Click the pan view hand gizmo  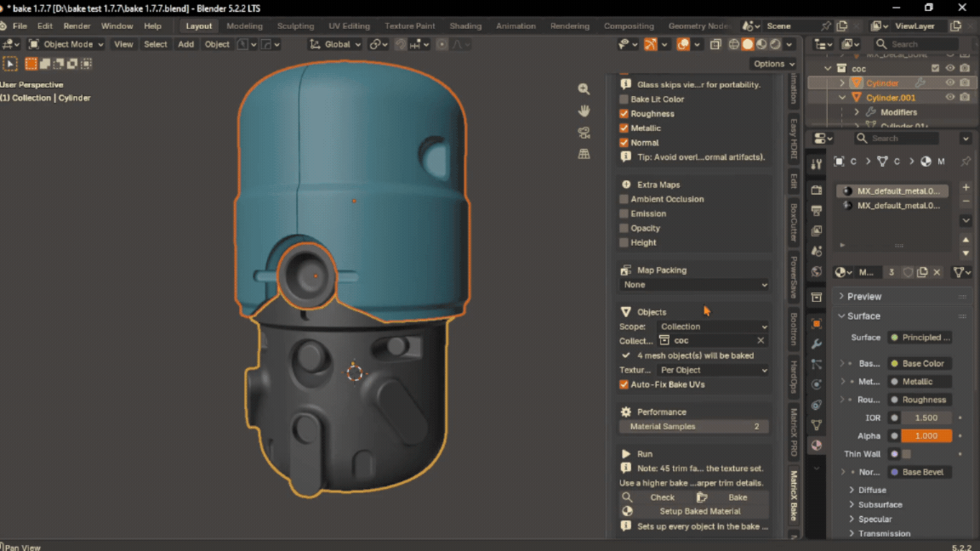click(x=584, y=111)
